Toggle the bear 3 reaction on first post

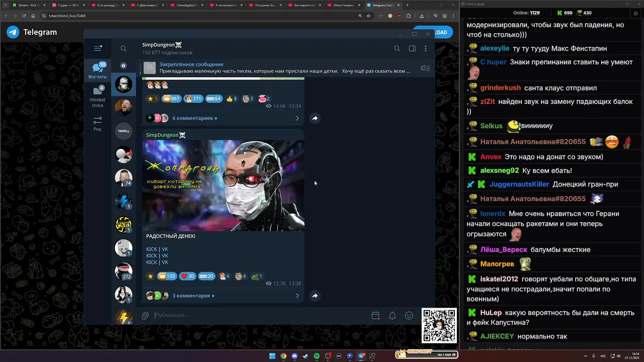(248, 99)
